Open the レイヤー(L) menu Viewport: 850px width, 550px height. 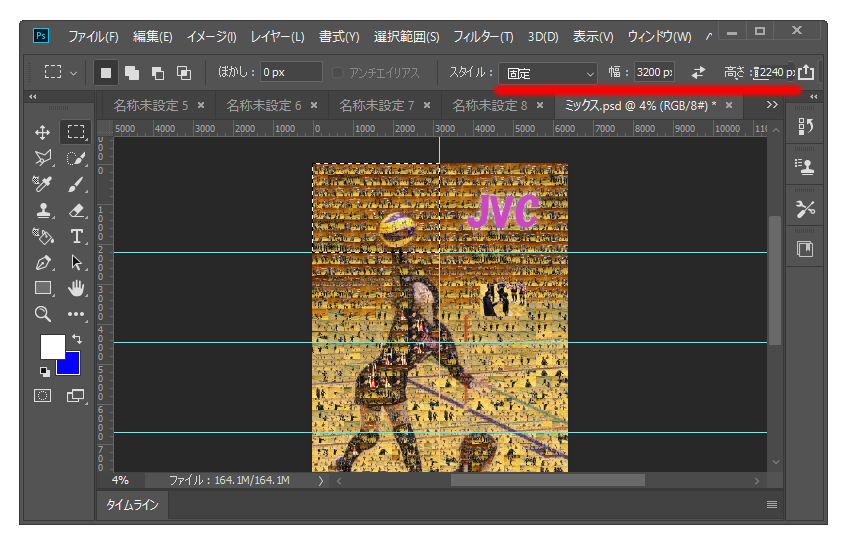(277, 37)
